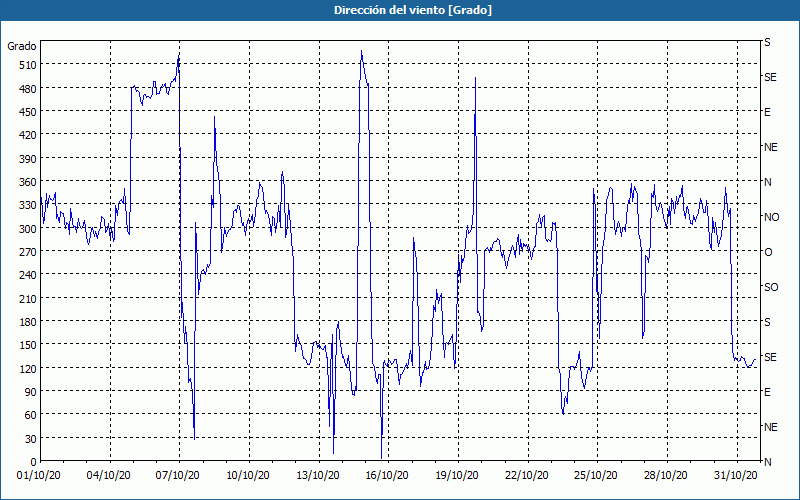Select the 28/10/20 date label

tap(665, 476)
